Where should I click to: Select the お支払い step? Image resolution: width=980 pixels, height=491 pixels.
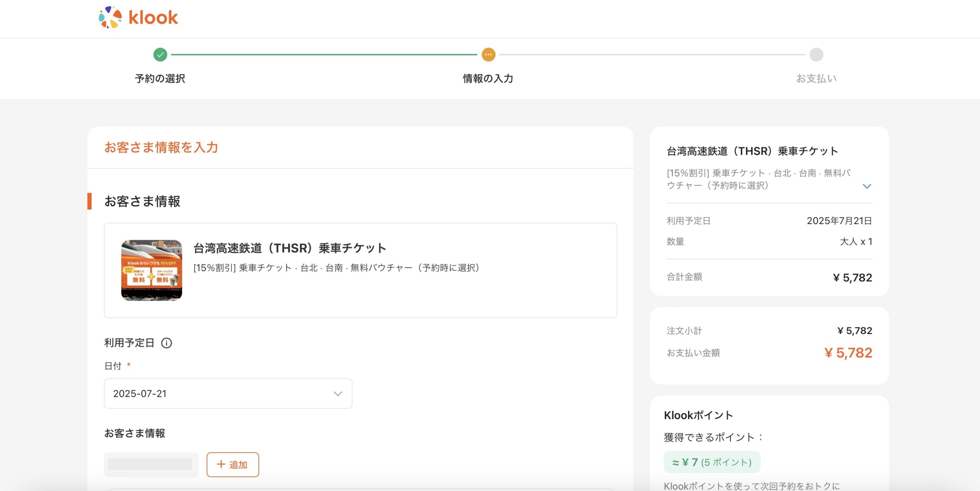tap(816, 79)
